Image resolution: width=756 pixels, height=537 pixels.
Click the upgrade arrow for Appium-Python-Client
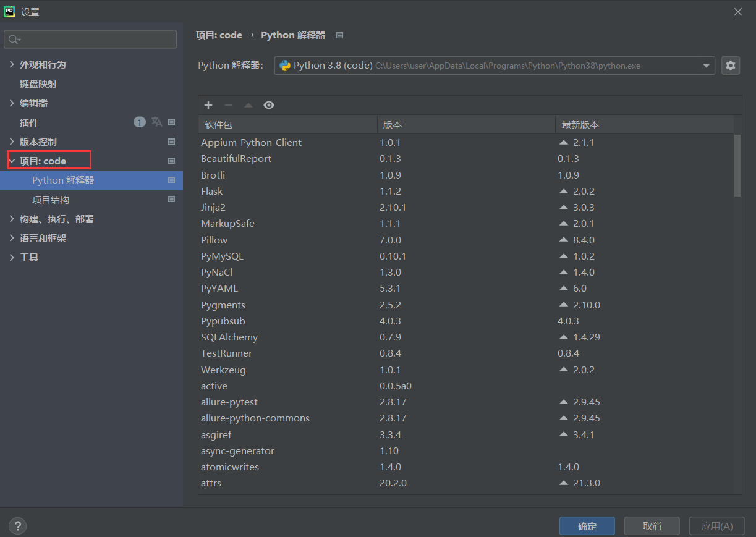(x=563, y=142)
